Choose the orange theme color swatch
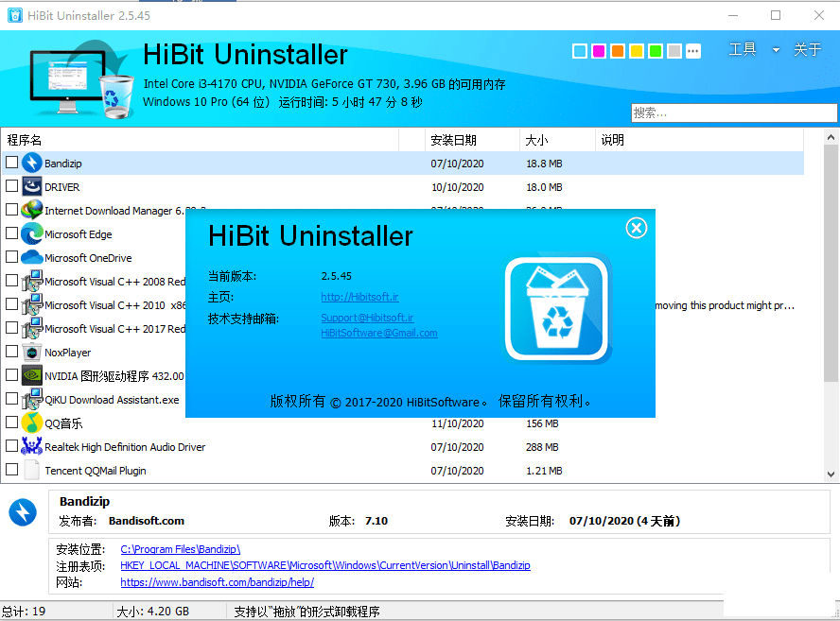 617,51
